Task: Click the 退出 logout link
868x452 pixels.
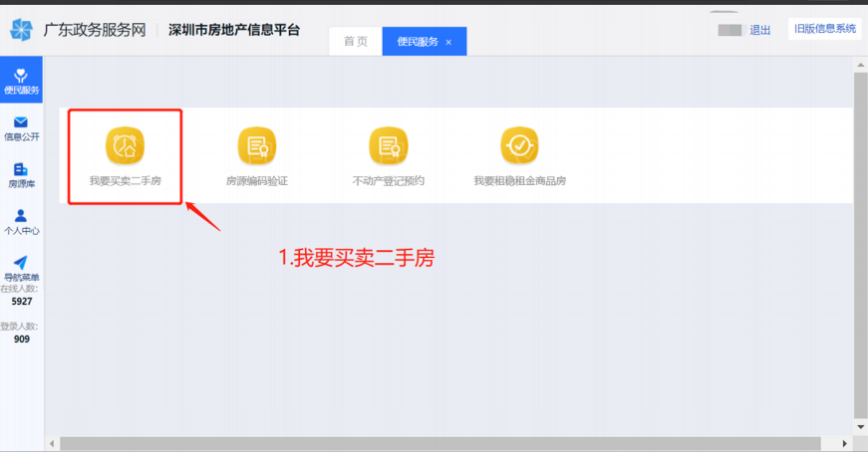Action: coord(760,30)
